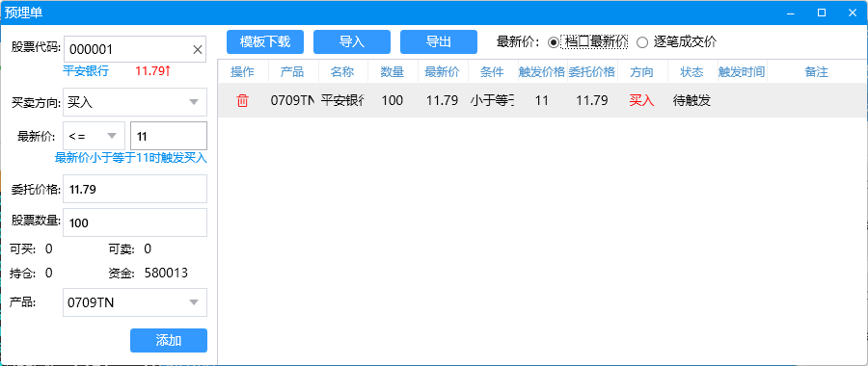Open the 产品 0709TN dropdown
868x366 pixels.
(135, 302)
